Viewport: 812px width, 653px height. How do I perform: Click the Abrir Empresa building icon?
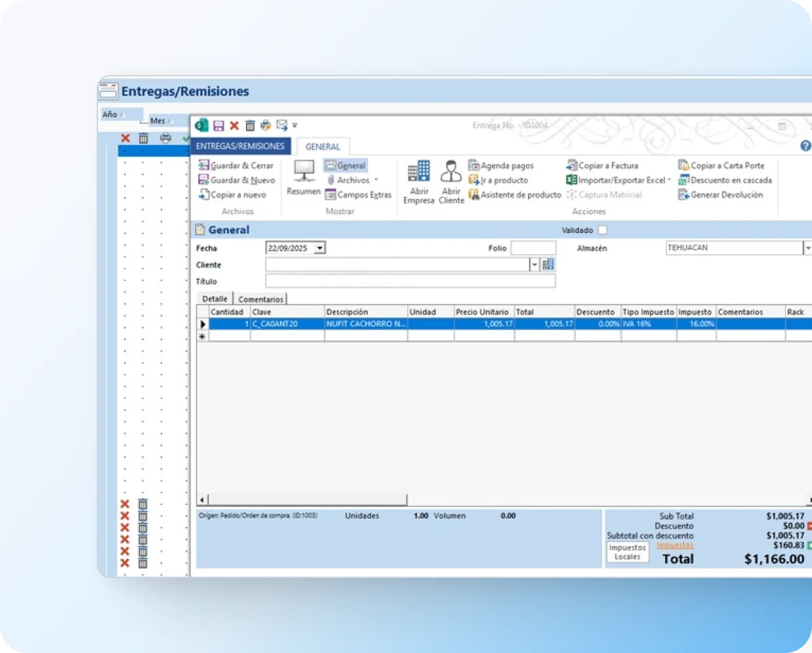tap(418, 172)
